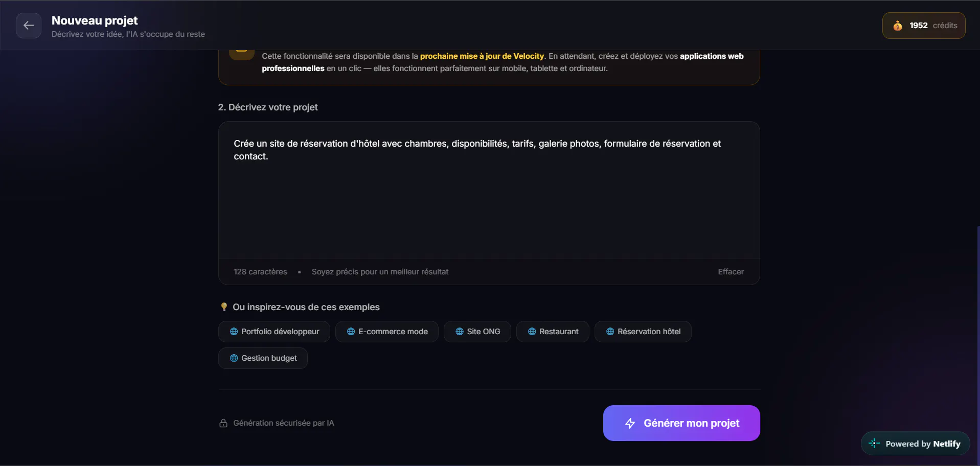Choose the Portfolio développeur example

click(274, 332)
